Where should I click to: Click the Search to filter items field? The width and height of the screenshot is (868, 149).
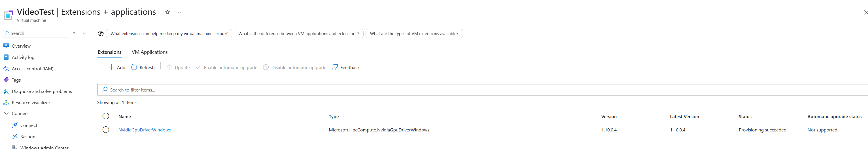(482, 90)
